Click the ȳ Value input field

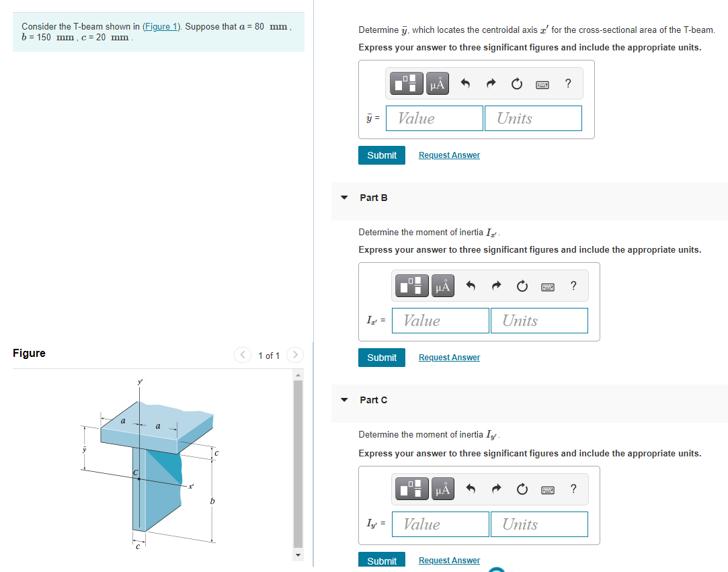pyautogui.click(x=434, y=118)
